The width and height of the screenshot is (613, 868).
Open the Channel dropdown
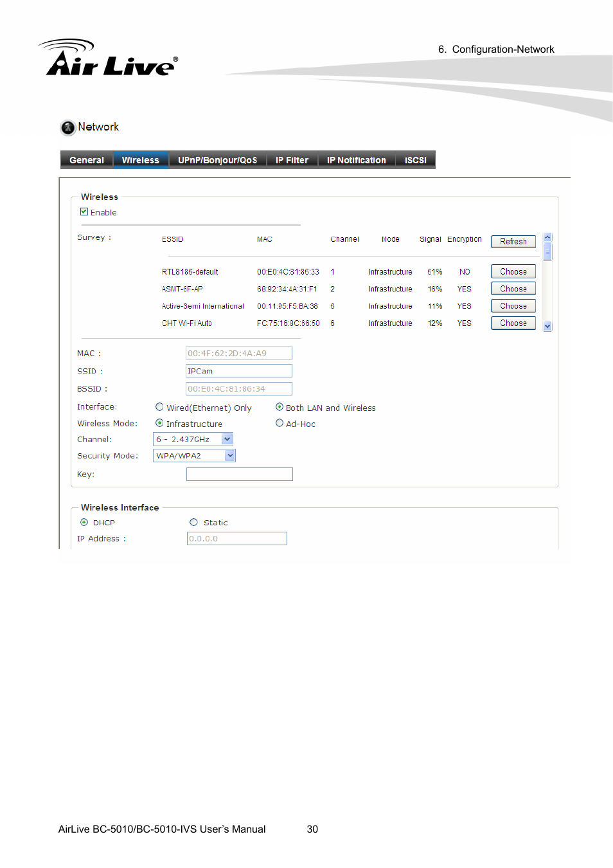coord(193,439)
